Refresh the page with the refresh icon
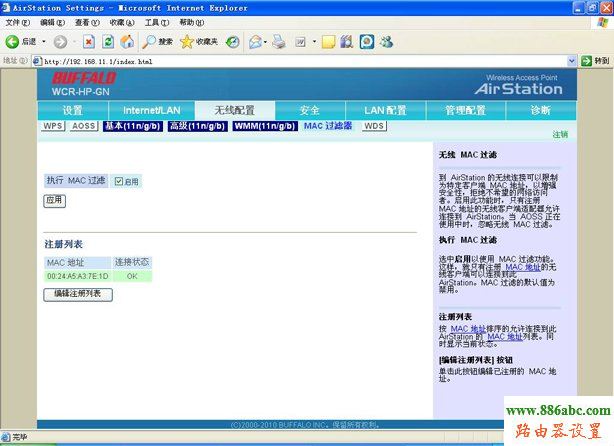The image size is (614, 446). coord(108,42)
